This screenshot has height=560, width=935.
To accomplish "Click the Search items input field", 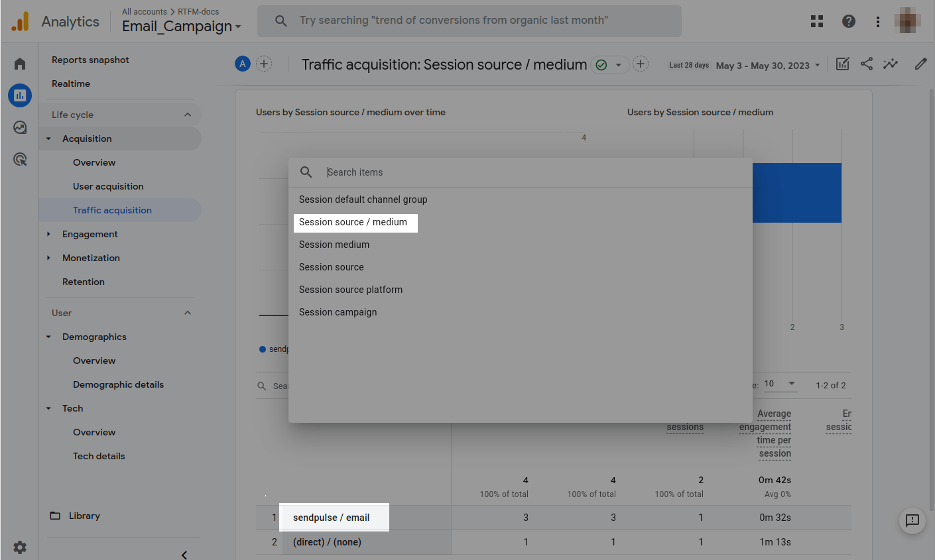I will click(530, 172).
